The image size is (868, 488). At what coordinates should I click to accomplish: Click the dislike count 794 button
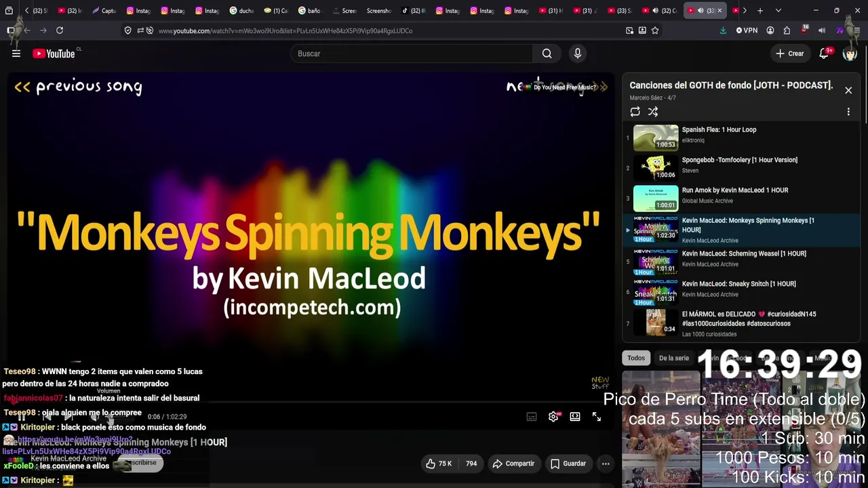click(471, 464)
